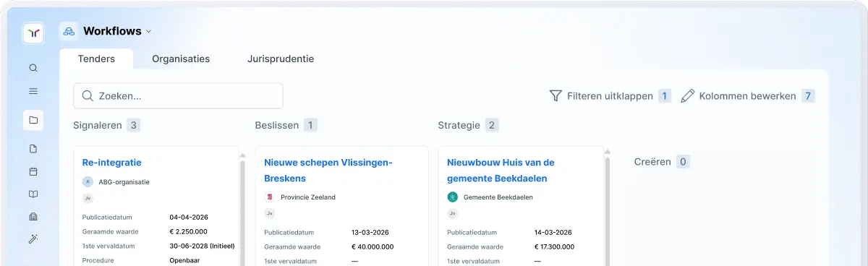Screen dimensions: 868x266
Task: Open the Re-integratie tender link
Action: (x=112, y=163)
